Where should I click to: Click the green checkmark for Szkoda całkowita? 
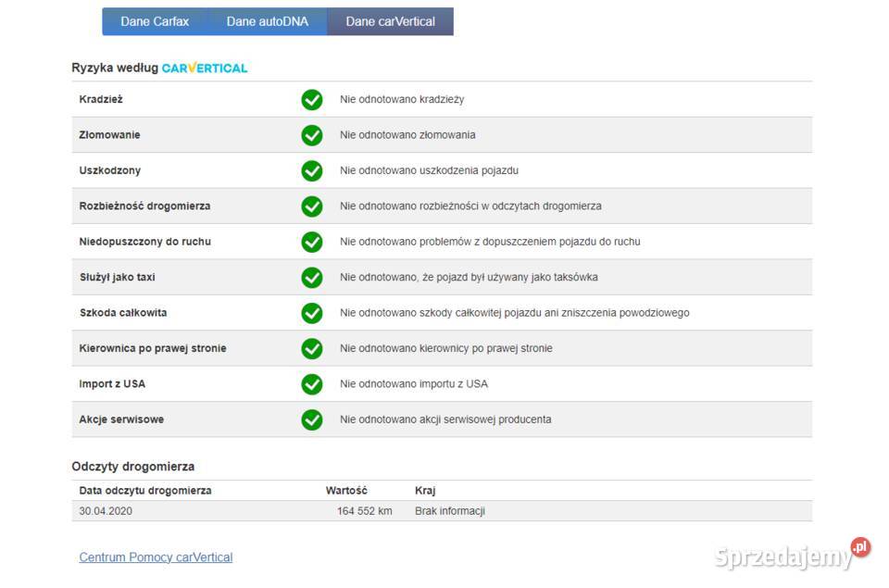(312, 313)
